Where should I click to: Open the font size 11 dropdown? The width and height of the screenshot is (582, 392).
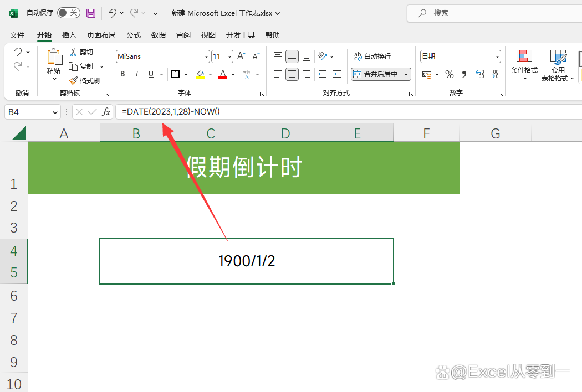[x=230, y=56]
